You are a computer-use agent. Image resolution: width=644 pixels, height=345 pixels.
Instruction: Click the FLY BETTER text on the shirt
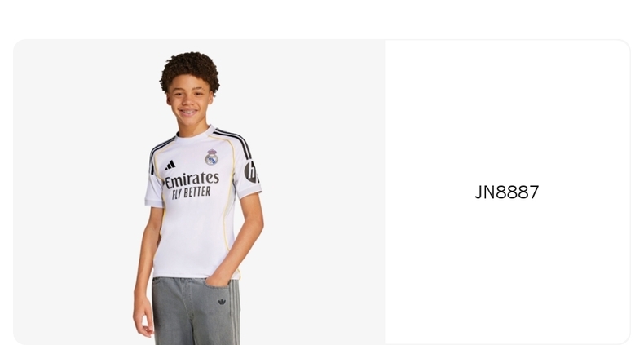[192, 192]
